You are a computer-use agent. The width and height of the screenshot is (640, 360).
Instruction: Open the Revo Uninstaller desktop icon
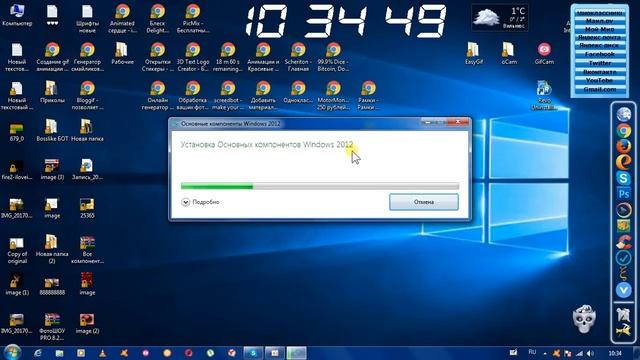click(544, 95)
